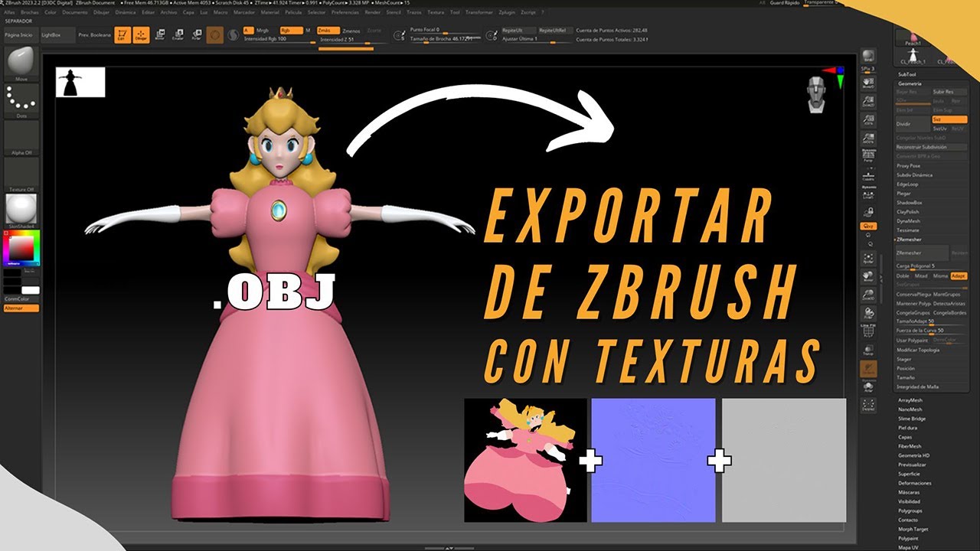Click the Line Fill PolyF icon
This screenshot has width=980, height=551.
click(x=868, y=331)
